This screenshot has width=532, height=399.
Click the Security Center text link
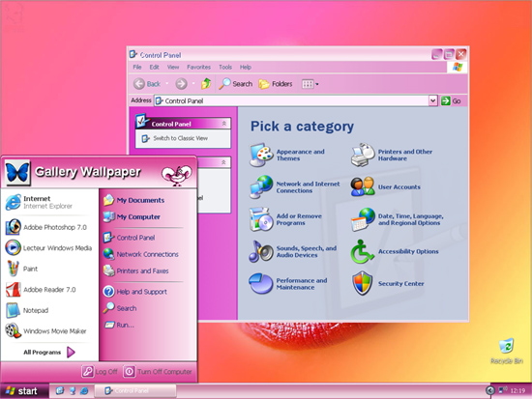(x=401, y=284)
